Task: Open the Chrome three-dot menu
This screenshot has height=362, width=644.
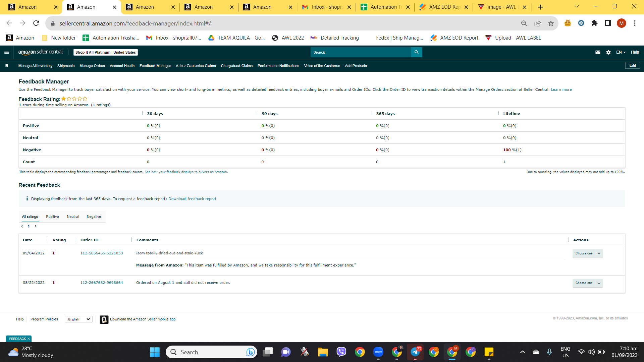Action: (x=635, y=23)
